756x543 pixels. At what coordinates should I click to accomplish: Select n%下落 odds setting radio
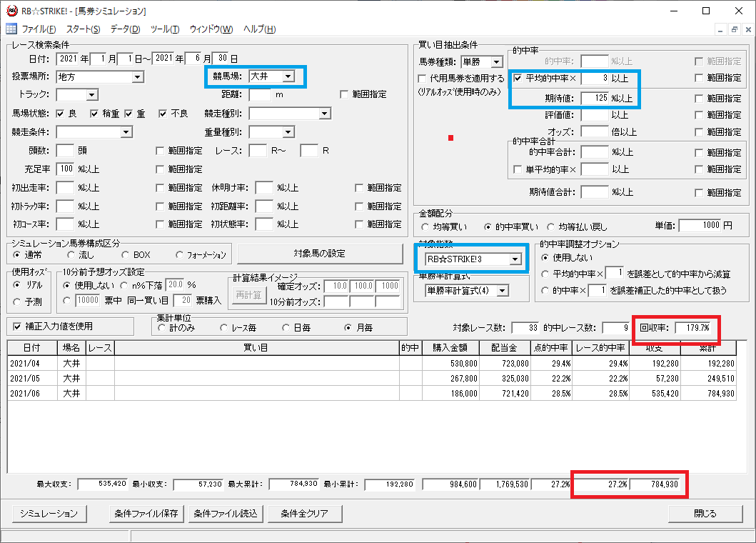pyautogui.click(x=124, y=286)
